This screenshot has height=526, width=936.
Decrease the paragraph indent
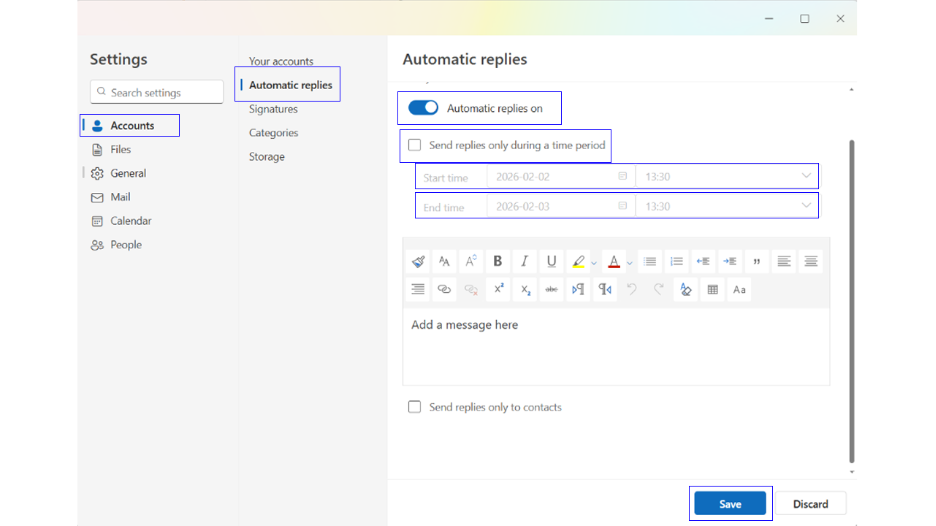(x=703, y=261)
